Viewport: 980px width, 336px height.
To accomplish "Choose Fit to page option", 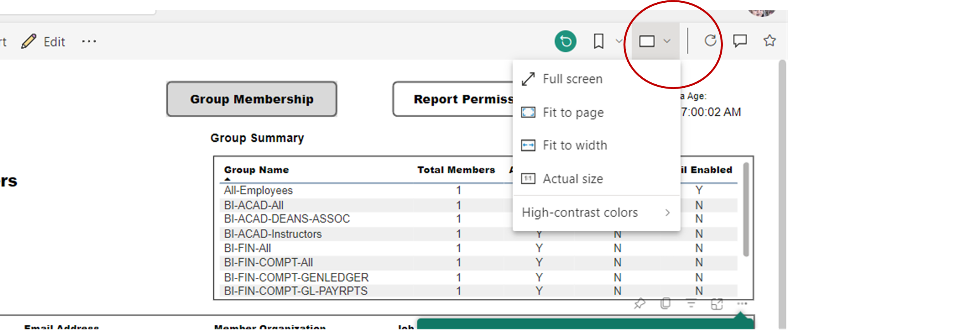I will pyautogui.click(x=573, y=113).
